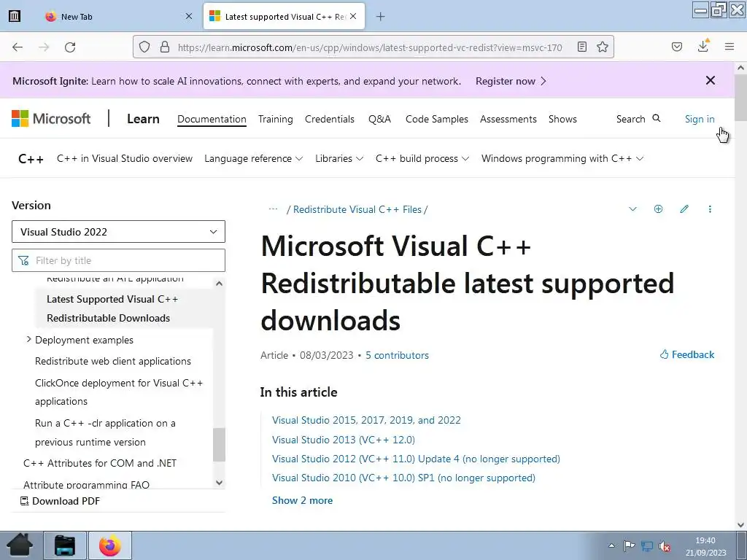Viewport: 747px width, 560px height.
Task: Click the browser forward arrow
Action: coord(44,47)
